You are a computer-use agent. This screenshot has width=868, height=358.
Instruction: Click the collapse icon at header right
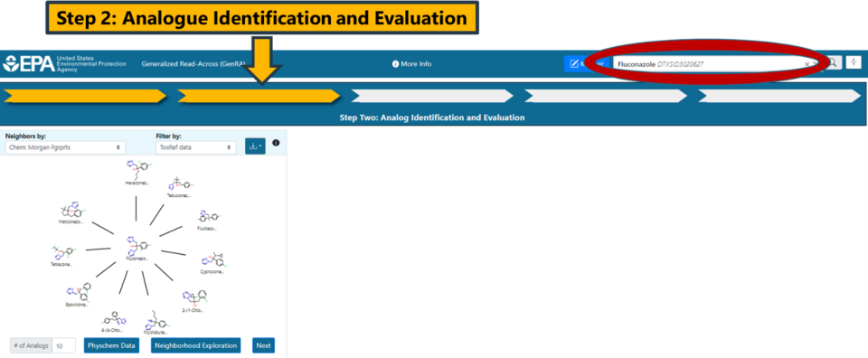click(x=854, y=62)
